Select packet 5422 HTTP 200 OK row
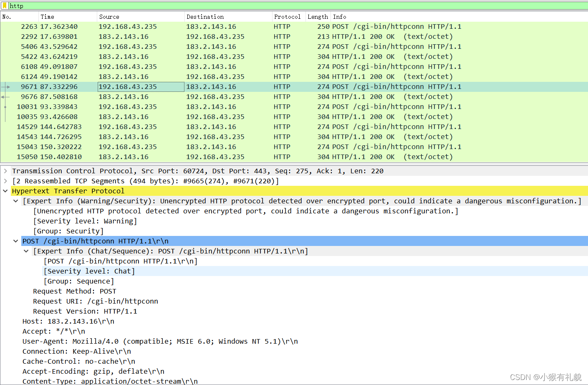Image resolution: width=588 pixels, height=385 pixels. (294, 57)
